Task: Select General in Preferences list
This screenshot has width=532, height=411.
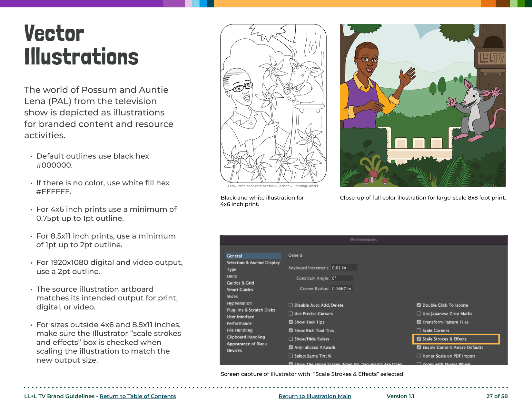Action: [253, 256]
